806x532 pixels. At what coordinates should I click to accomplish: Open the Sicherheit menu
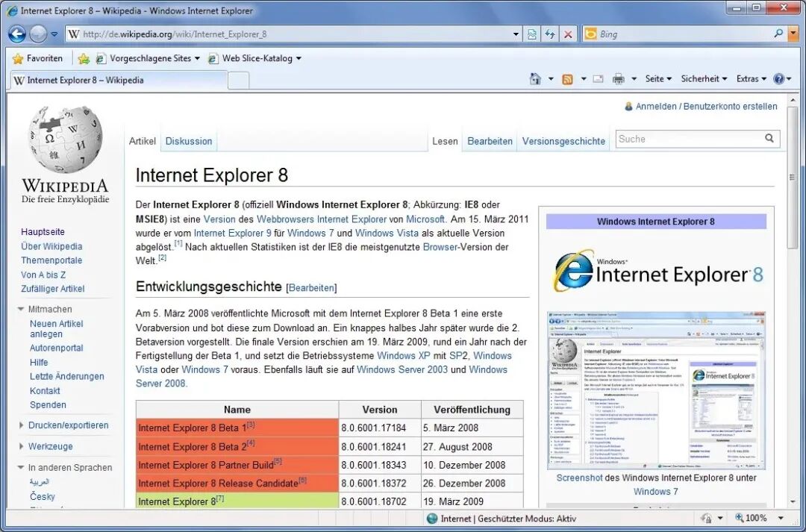tap(704, 78)
